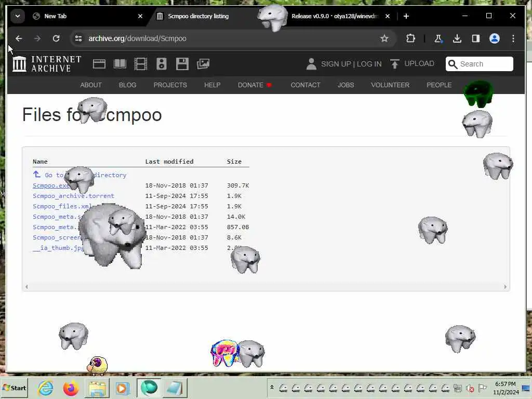Open Chrome Labs flask icon
Image resolution: width=532 pixels, height=399 pixels.
pos(438,38)
